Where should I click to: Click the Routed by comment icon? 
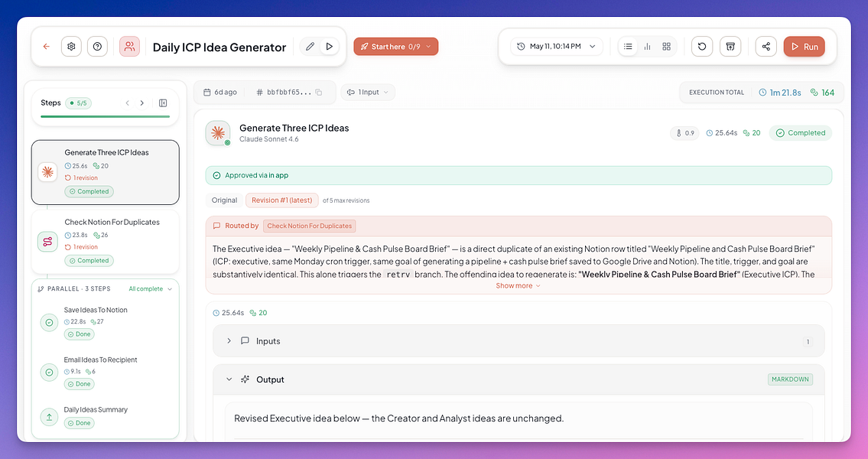(x=216, y=226)
